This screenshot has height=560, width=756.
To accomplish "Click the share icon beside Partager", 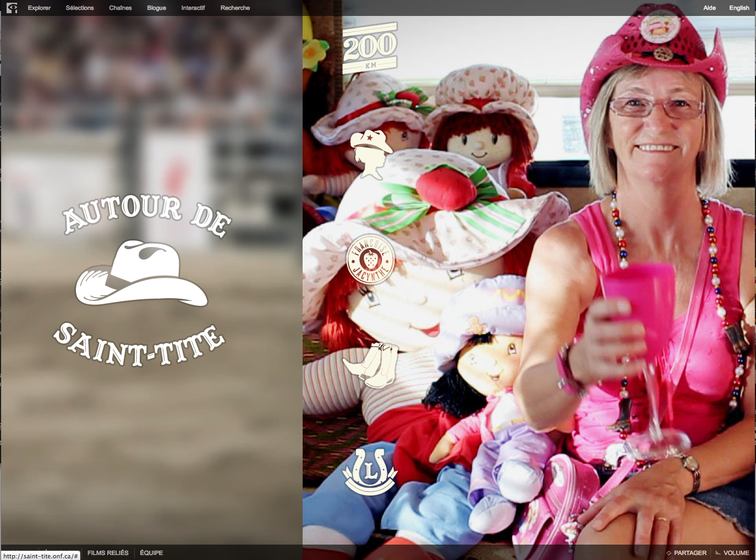I will tap(669, 553).
